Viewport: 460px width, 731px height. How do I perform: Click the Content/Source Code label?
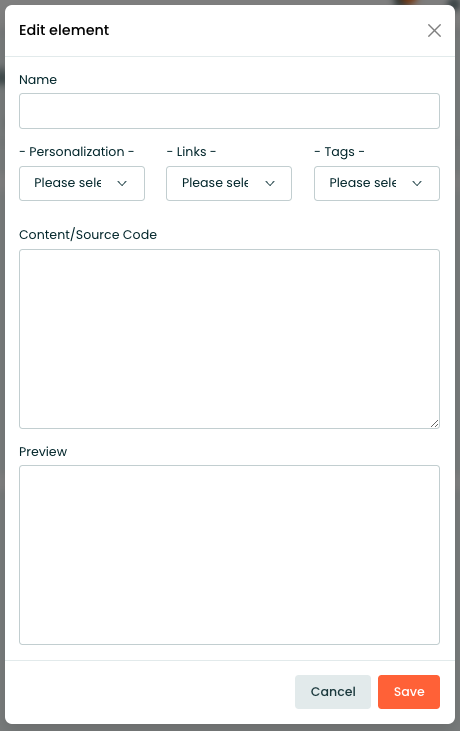point(88,234)
